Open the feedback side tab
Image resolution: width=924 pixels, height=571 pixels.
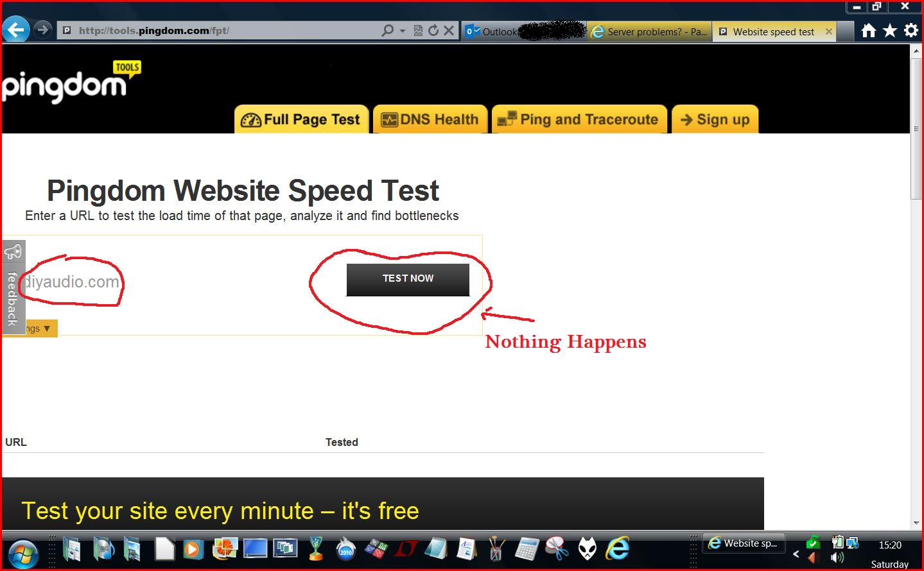click(x=13, y=287)
